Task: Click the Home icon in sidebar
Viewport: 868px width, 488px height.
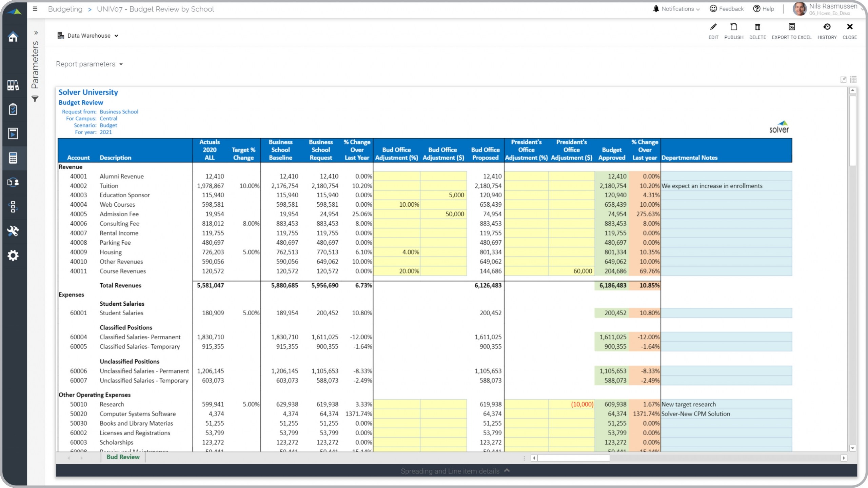Action: tap(13, 37)
